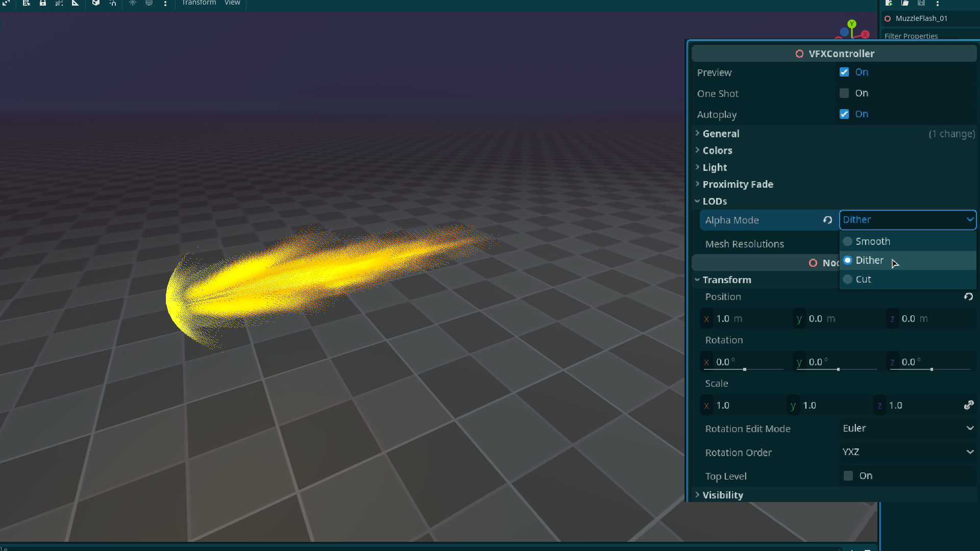Reset Position with the revert arrow icon
Image resolution: width=980 pixels, height=551 pixels.
(968, 296)
